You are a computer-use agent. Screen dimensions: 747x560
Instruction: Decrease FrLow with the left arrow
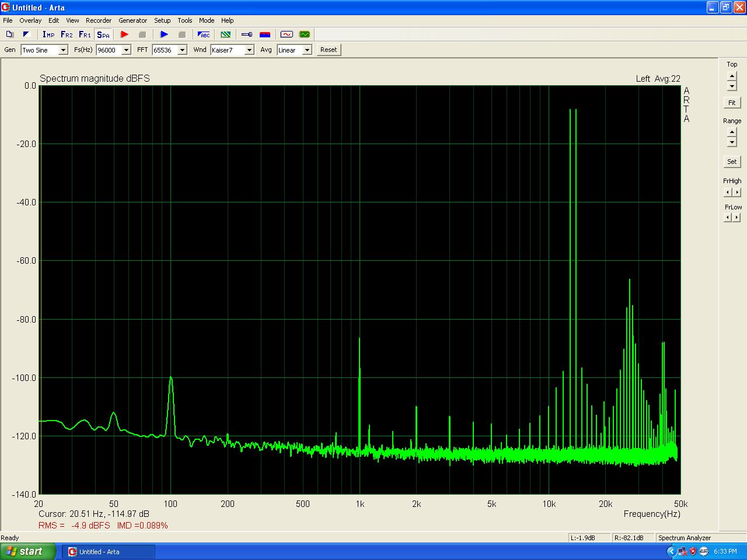pos(728,218)
